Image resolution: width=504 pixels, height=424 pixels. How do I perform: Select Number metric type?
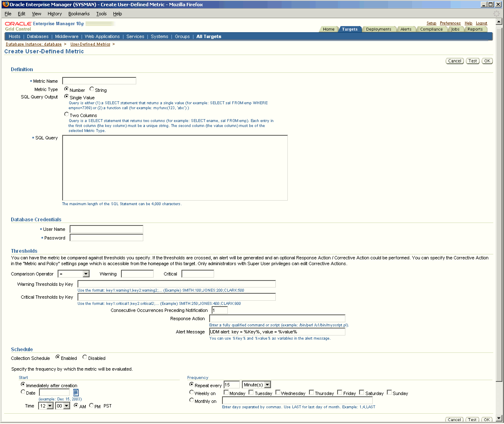point(67,89)
